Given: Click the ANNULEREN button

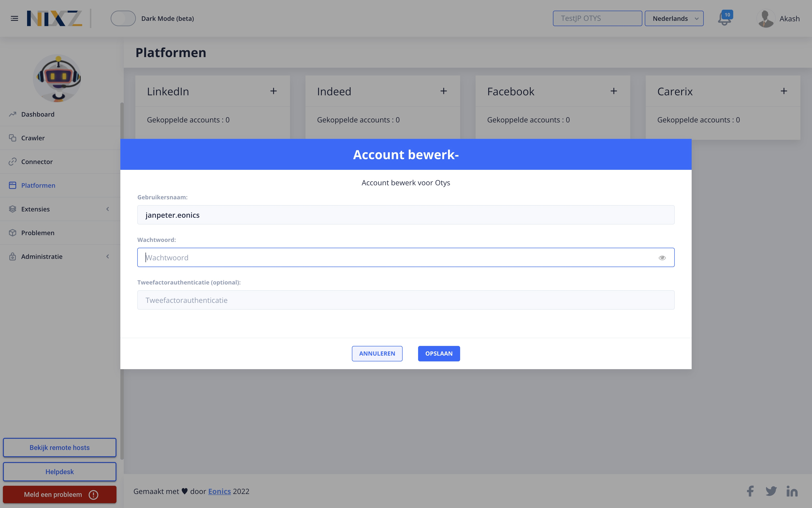Looking at the screenshot, I should click(377, 353).
